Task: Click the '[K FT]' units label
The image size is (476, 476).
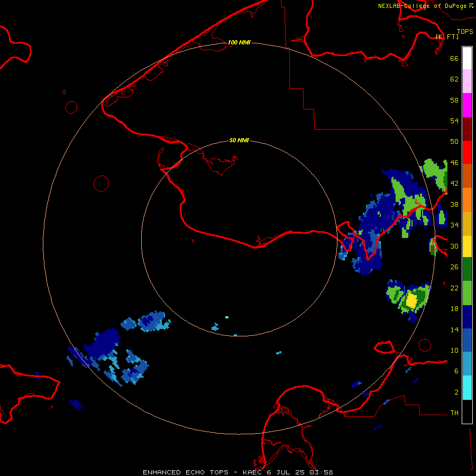Action: pyautogui.click(x=447, y=36)
